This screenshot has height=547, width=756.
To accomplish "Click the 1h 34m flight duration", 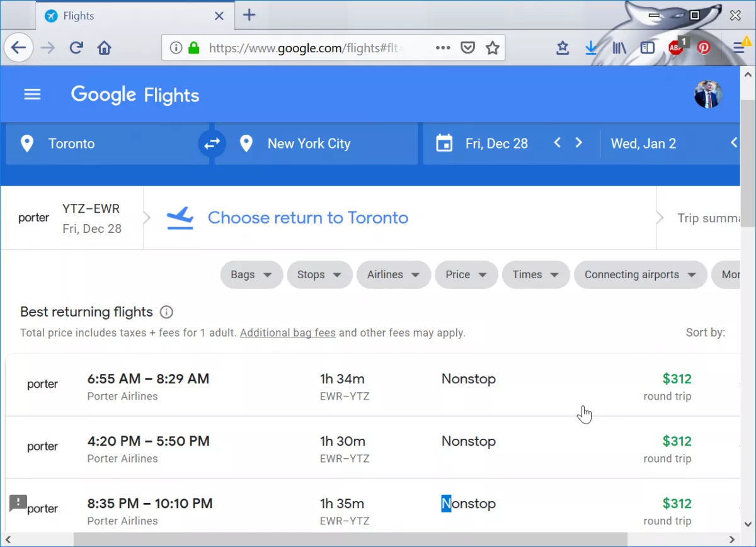I will [x=342, y=379].
